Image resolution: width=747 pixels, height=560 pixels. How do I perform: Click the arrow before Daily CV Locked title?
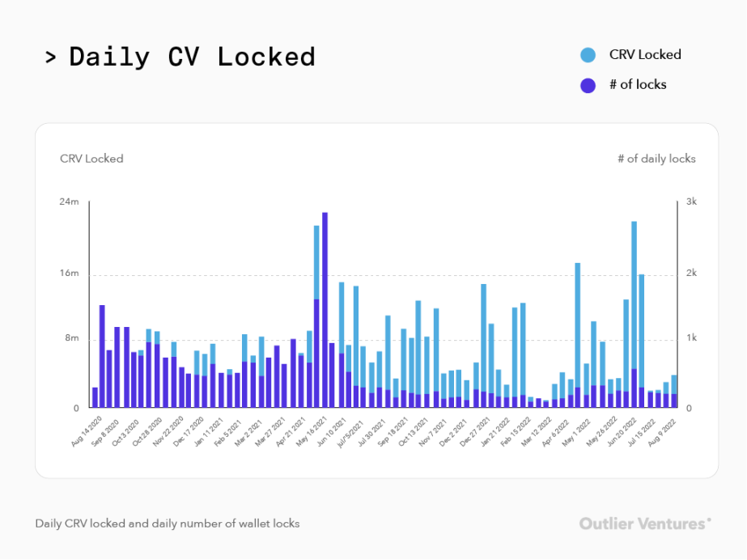[50, 57]
